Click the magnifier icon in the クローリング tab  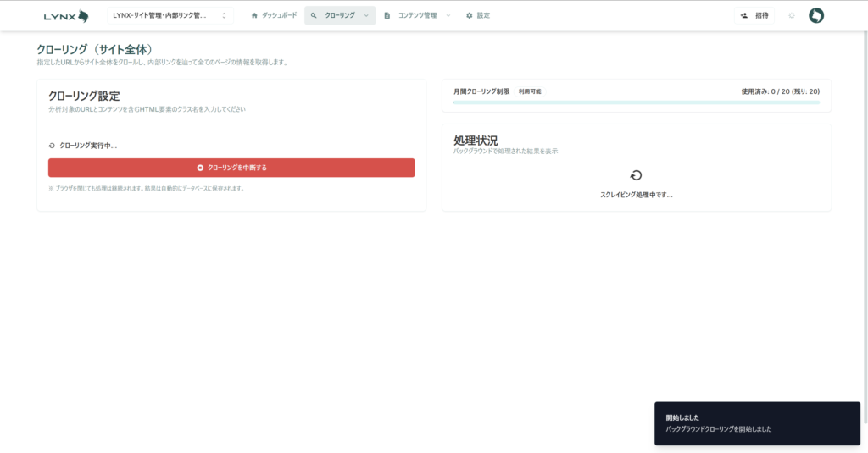coord(314,15)
